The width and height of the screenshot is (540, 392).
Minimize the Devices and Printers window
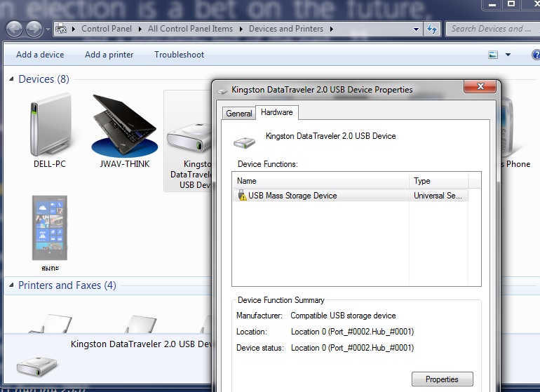492,4
